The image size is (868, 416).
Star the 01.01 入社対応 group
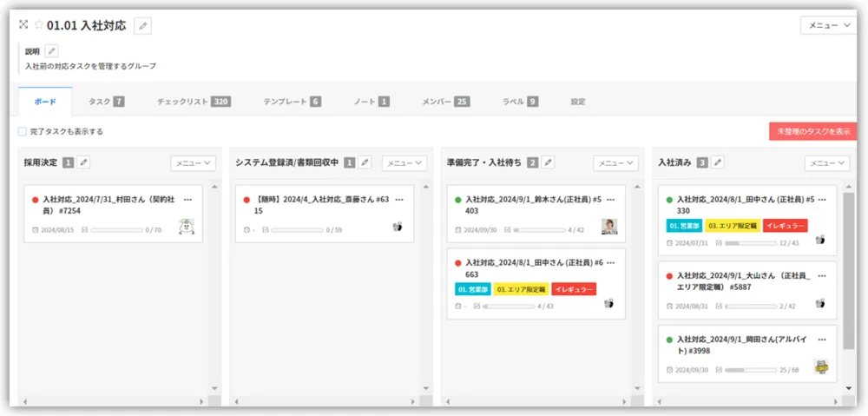point(39,25)
